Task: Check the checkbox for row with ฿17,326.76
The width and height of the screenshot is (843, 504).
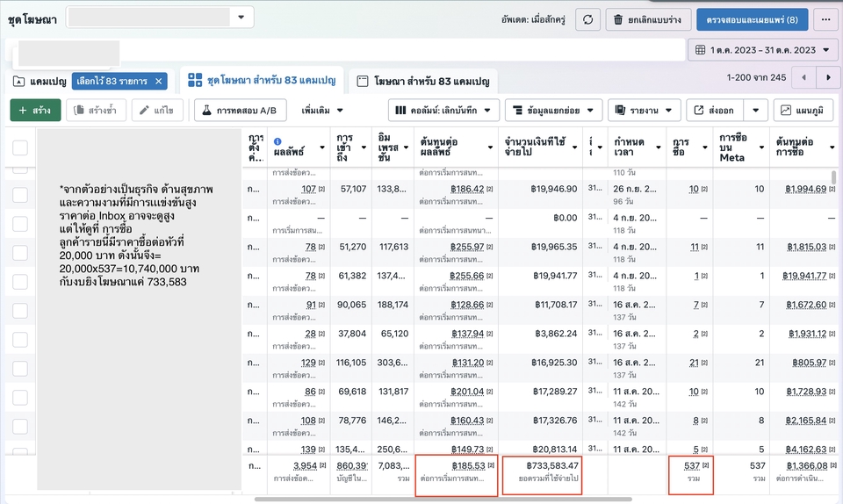Action: click(20, 427)
